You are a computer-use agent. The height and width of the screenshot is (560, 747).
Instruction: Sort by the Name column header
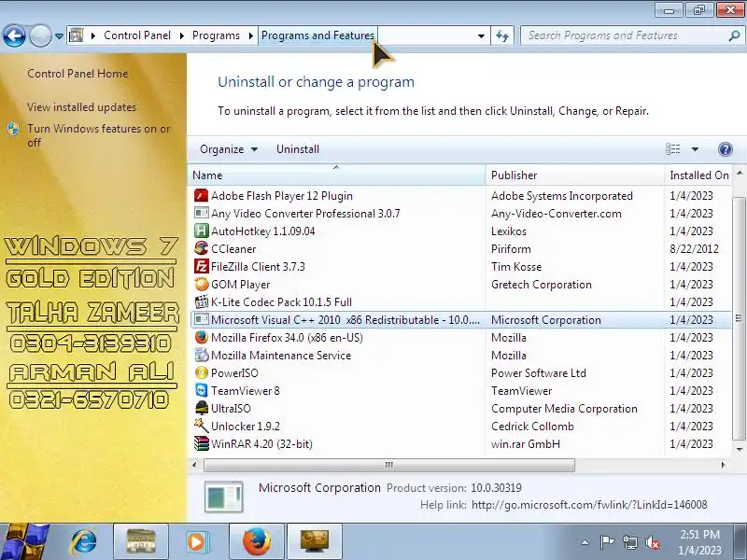point(336,175)
